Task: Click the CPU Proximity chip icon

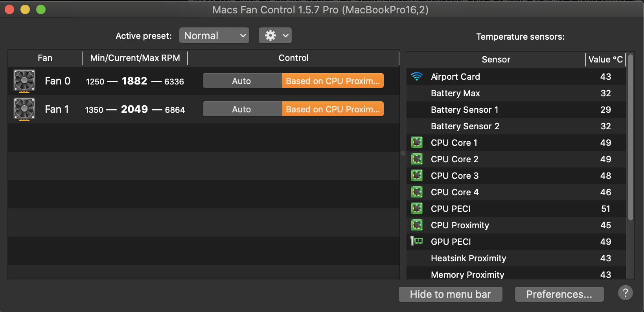Action: [417, 225]
